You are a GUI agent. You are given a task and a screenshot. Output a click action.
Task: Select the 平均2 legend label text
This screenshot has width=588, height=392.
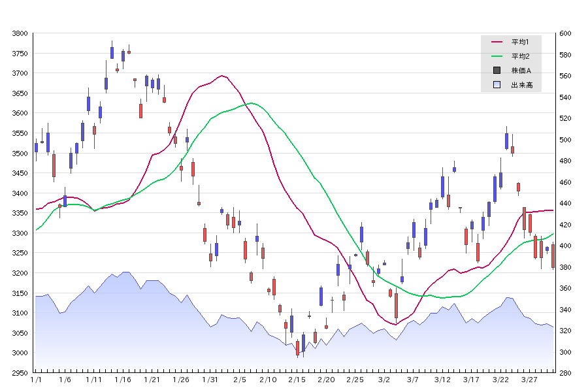[x=520, y=56]
